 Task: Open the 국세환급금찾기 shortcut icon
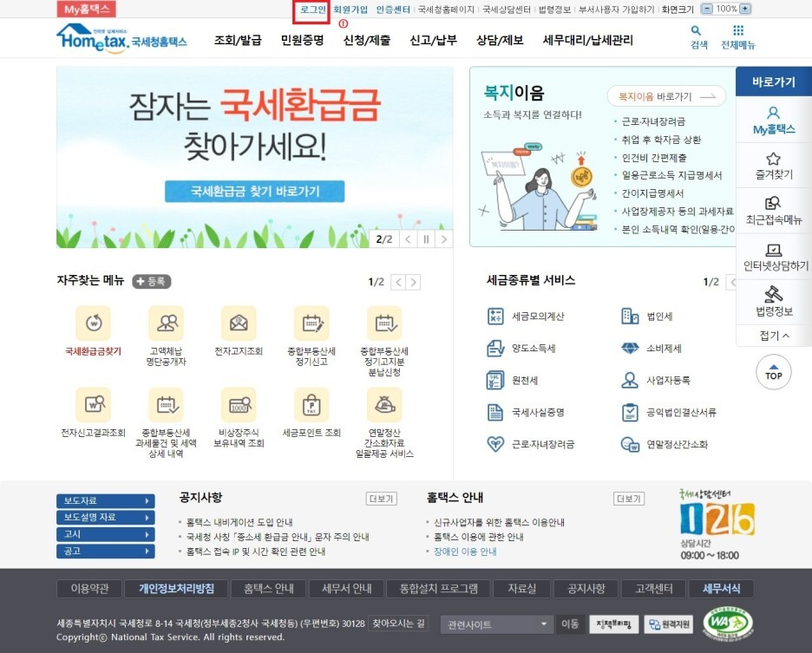point(93,323)
